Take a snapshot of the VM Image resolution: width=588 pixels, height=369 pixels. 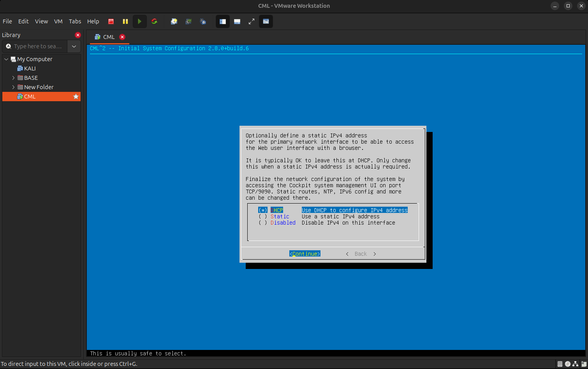(x=174, y=21)
